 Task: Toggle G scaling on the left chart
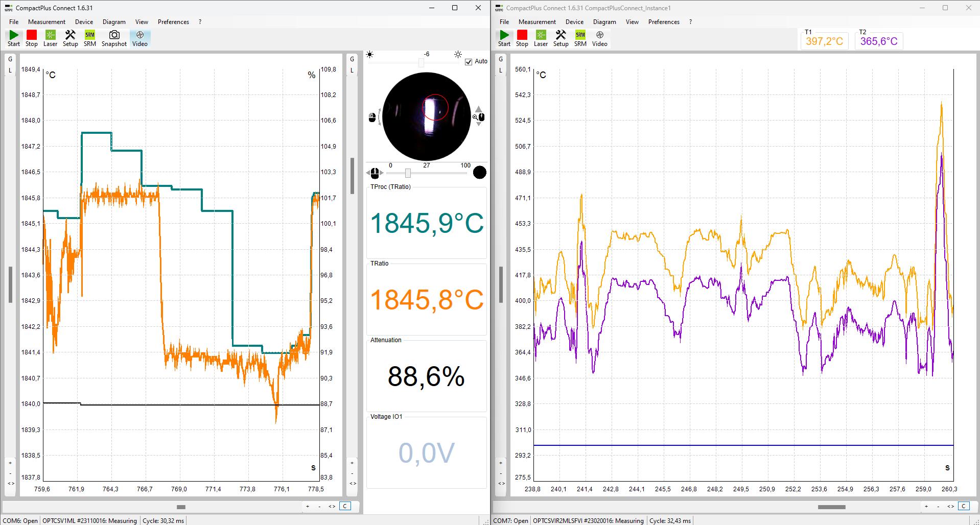point(9,59)
